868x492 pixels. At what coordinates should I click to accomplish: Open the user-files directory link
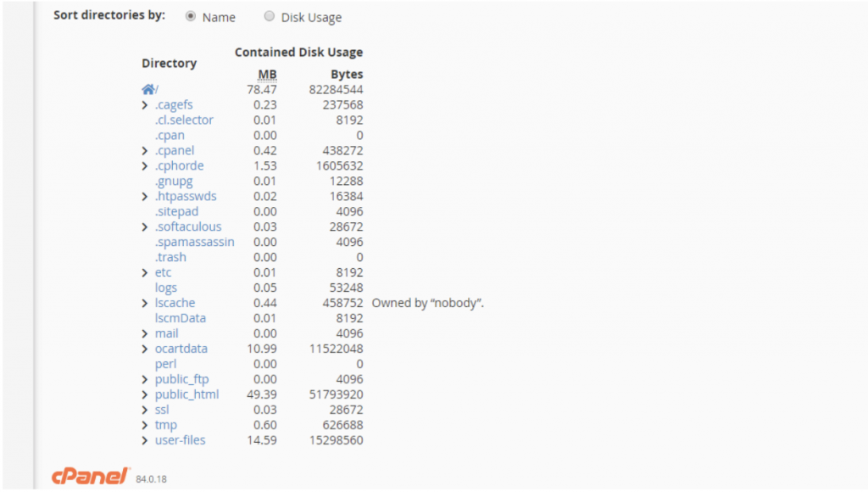pyautogui.click(x=180, y=440)
